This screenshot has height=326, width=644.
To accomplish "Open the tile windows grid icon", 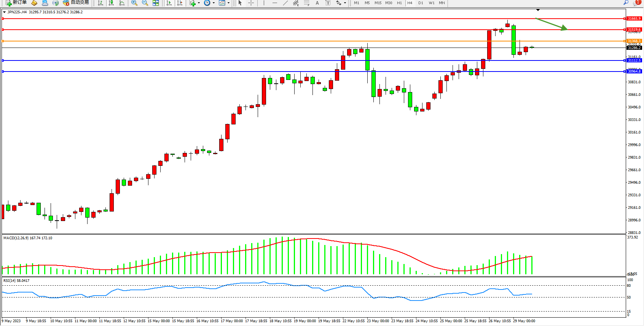I will (x=156, y=3).
